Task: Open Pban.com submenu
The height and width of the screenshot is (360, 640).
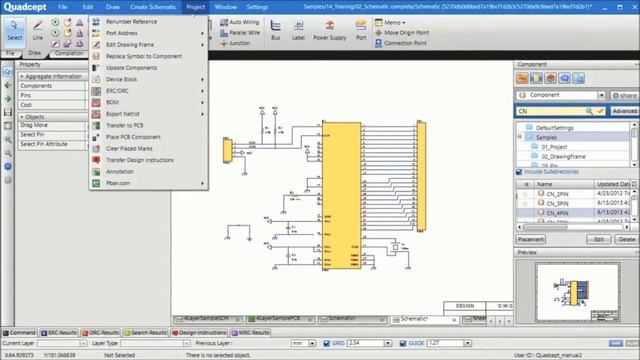Action: tap(149, 183)
